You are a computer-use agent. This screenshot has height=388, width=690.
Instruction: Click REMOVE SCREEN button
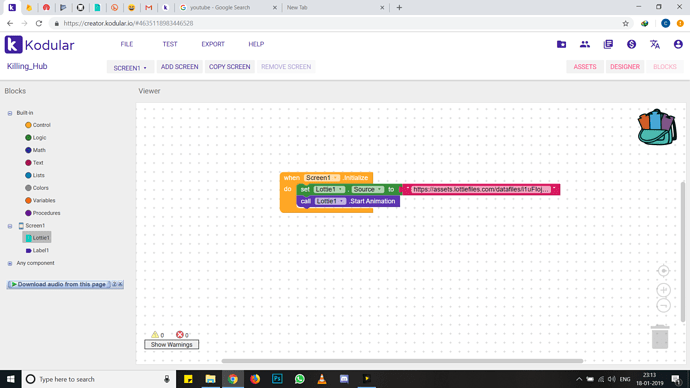[x=286, y=67]
